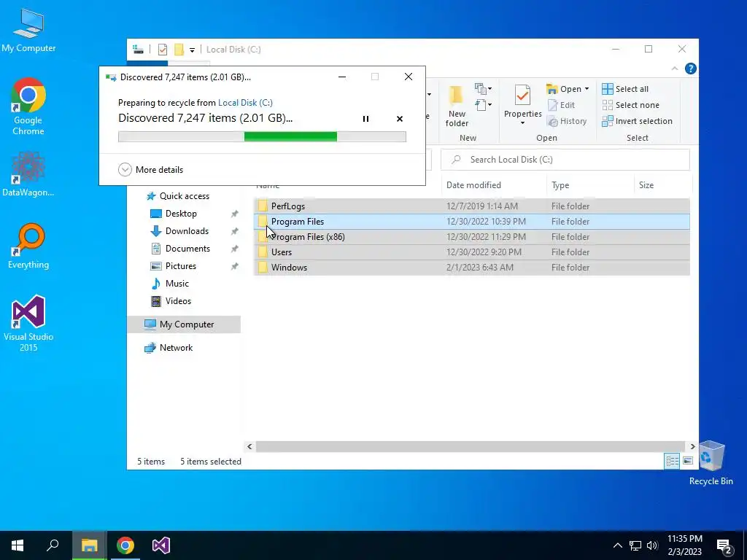Open Desktop in the navigation pane
Viewport: 747px width, 560px height.
point(174,214)
